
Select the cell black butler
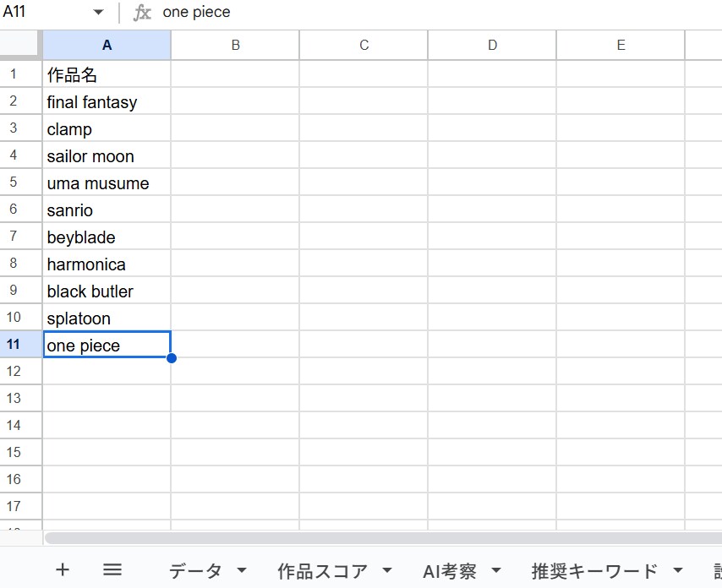tap(107, 290)
